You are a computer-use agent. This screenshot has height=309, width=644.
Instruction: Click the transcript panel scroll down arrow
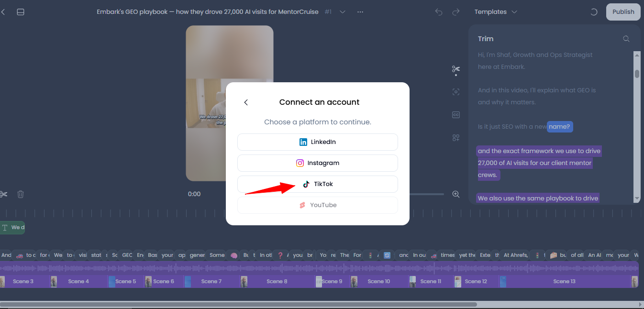[x=637, y=199]
